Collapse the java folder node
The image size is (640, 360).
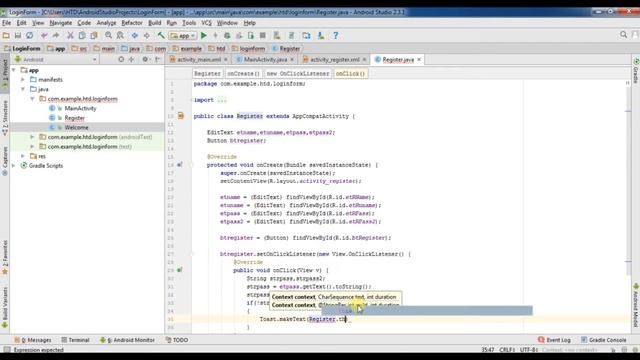pyautogui.click(x=23, y=89)
